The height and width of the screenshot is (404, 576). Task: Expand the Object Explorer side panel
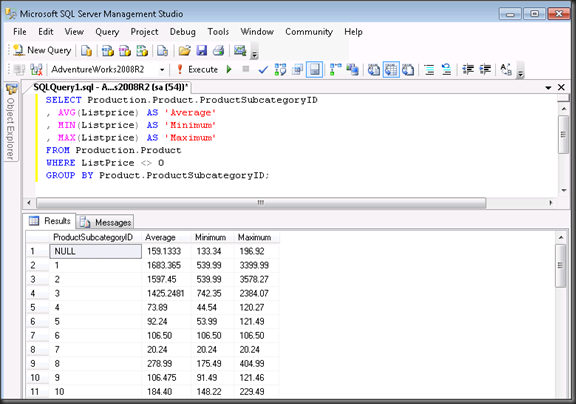[11, 123]
